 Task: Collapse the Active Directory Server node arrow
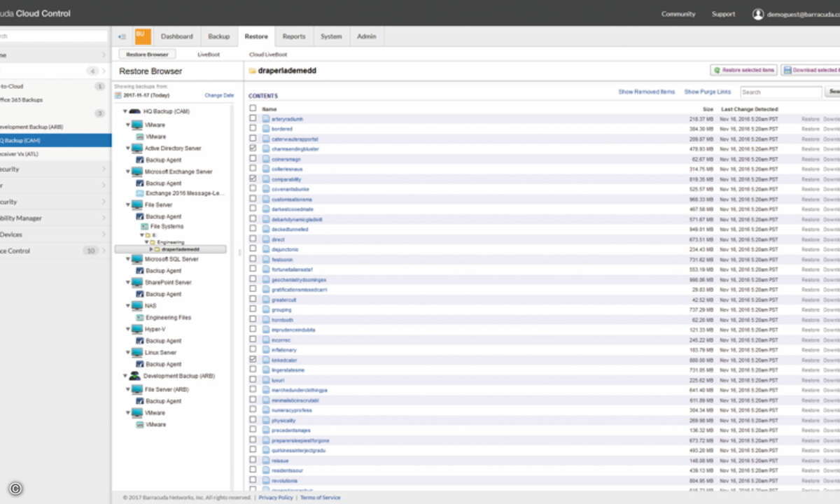(x=128, y=148)
